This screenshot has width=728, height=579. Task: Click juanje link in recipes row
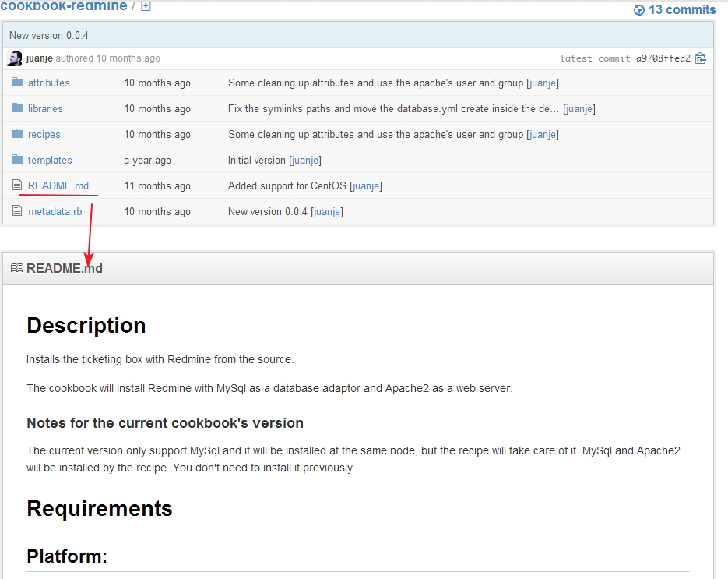(542, 135)
